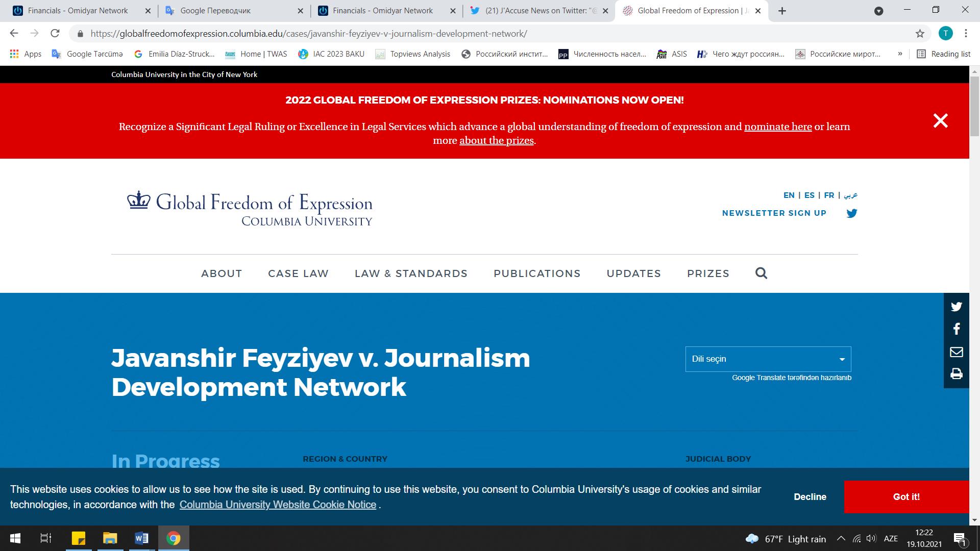Click NEWSLETTER SIGN UP link
Screen dimensions: 980x551
pyautogui.click(x=774, y=213)
